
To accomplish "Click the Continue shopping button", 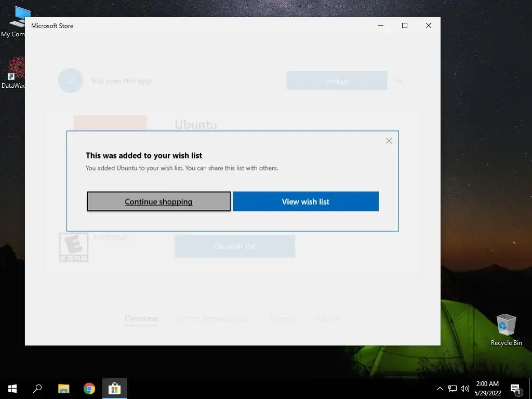I will click(158, 201).
